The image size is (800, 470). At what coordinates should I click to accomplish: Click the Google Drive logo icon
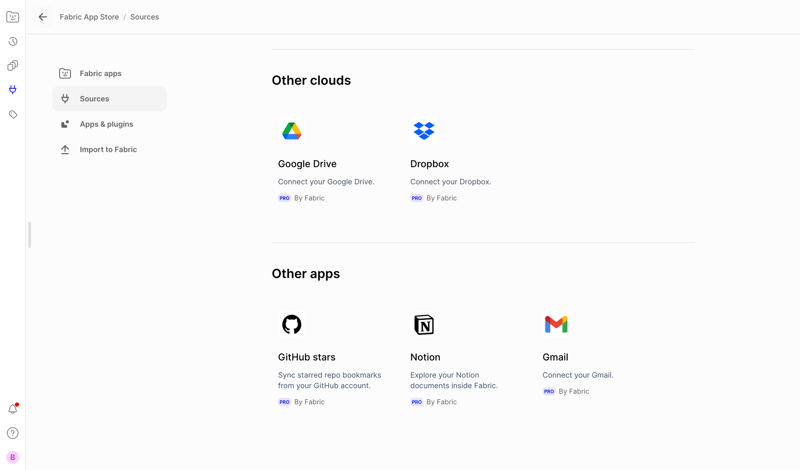pos(291,131)
